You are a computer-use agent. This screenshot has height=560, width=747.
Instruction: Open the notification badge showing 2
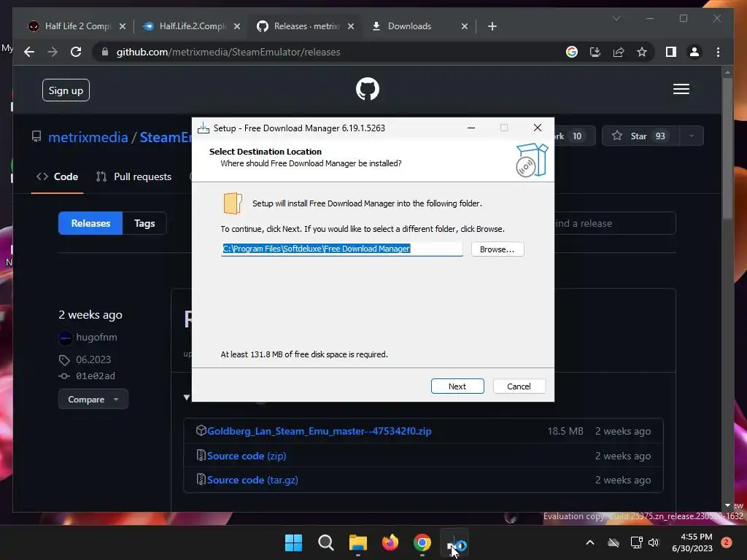[x=727, y=542]
